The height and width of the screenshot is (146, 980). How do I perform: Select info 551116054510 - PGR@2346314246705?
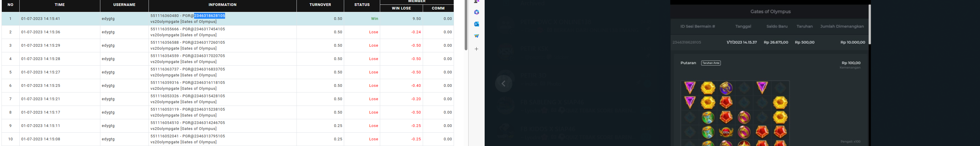(188, 123)
